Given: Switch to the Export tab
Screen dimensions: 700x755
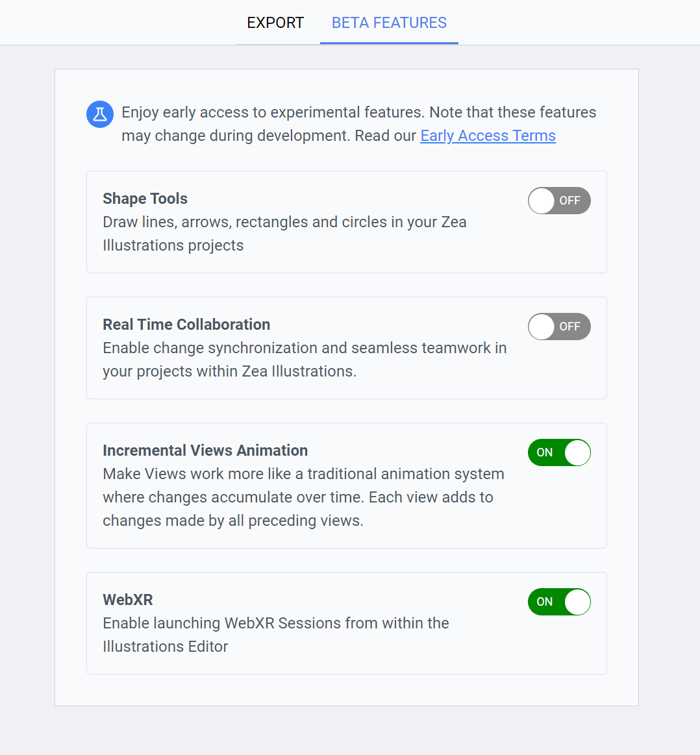Looking at the screenshot, I should click(275, 23).
